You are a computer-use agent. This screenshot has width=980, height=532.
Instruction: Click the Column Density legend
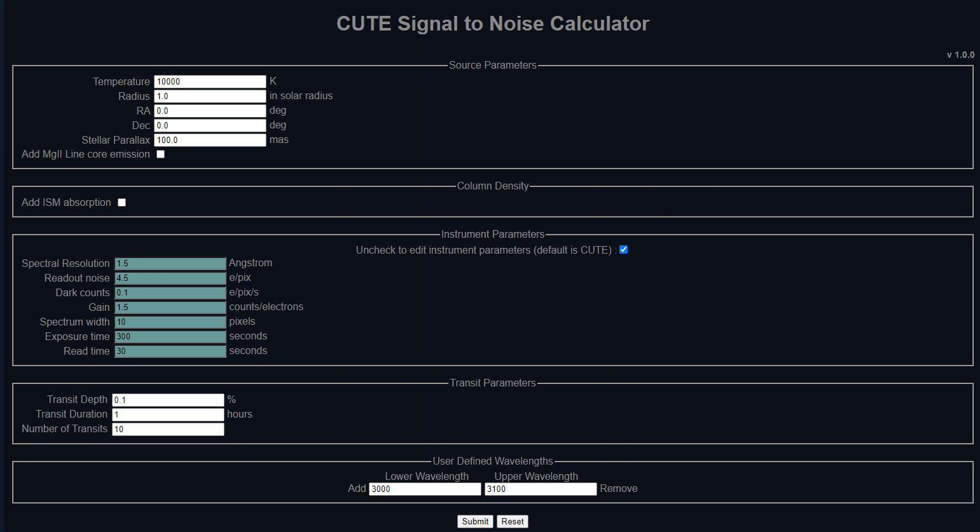click(x=493, y=186)
